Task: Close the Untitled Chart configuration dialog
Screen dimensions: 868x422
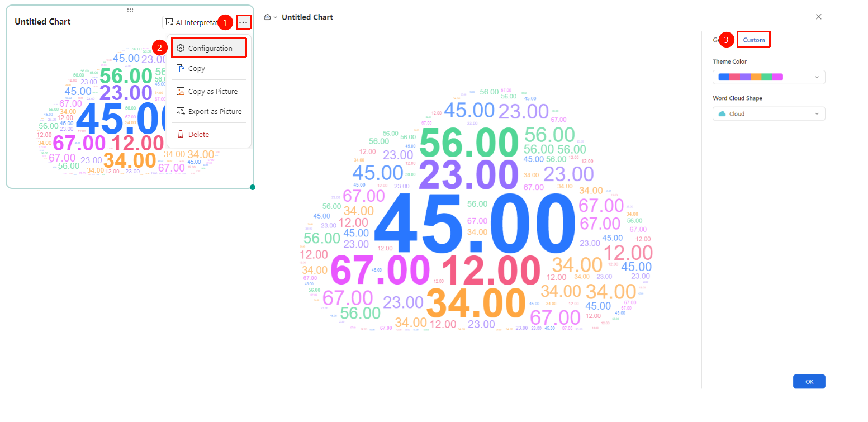Action: (819, 17)
